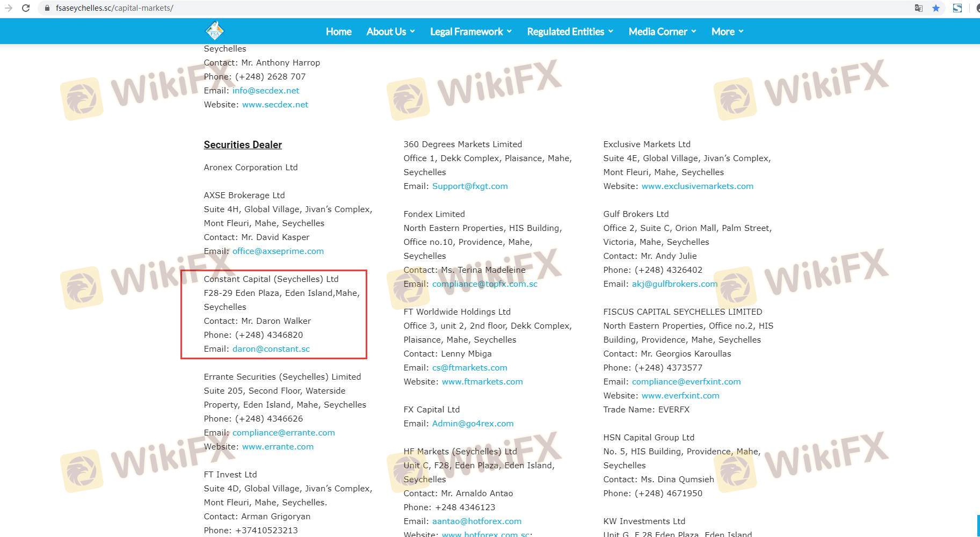
Task: Visit the www.exclusivemarkets.com link
Action: (697, 186)
